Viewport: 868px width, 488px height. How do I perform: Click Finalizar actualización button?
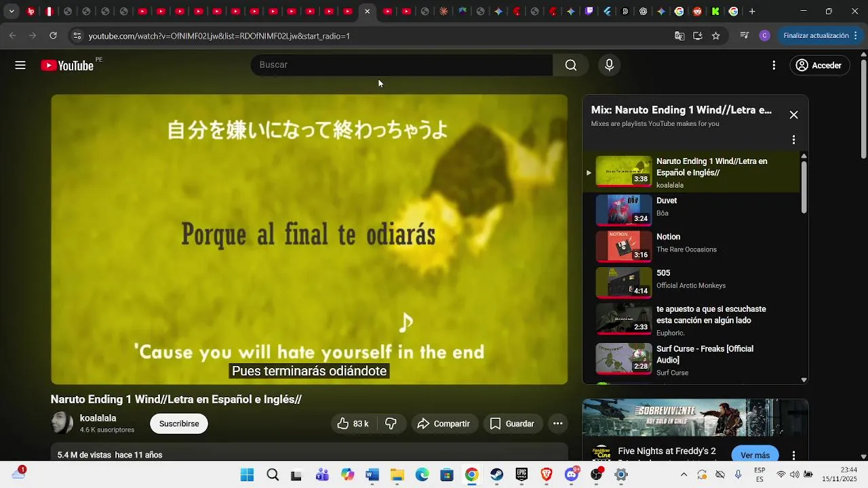[x=821, y=36]
